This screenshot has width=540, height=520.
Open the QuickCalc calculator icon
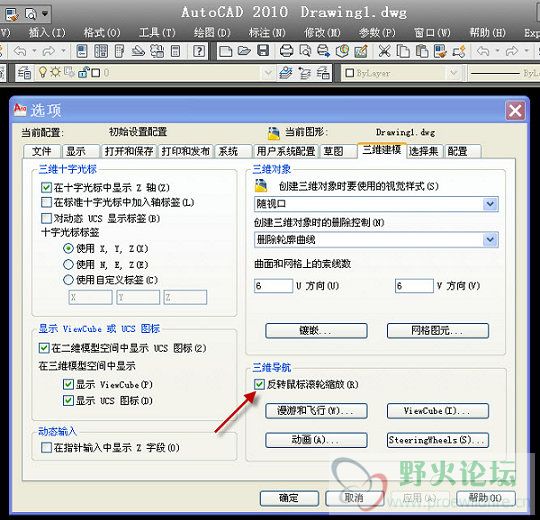pos(176,52)
